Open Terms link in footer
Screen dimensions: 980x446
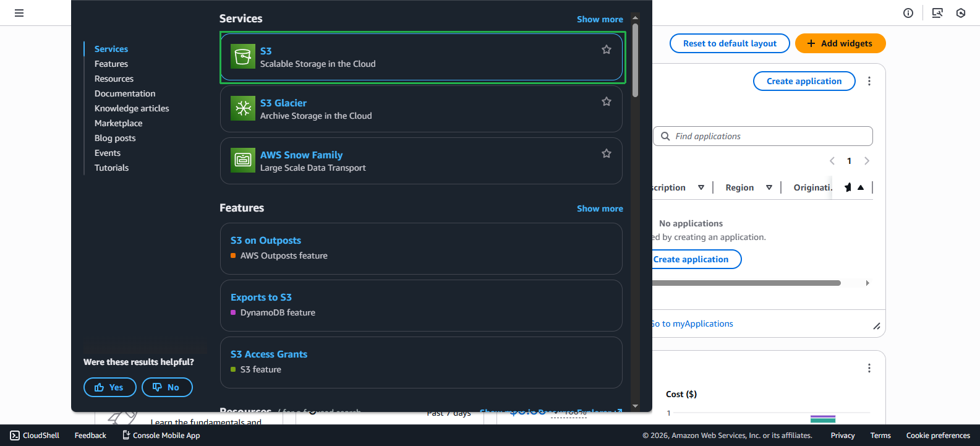coord(880,435)
